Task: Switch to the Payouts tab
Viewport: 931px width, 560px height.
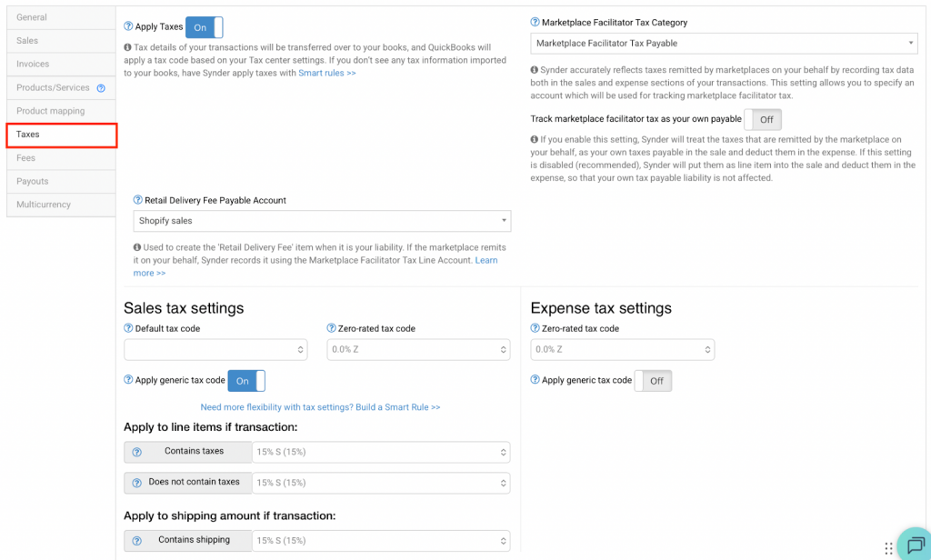Action: pyautogui.click(x=33, y=182)
